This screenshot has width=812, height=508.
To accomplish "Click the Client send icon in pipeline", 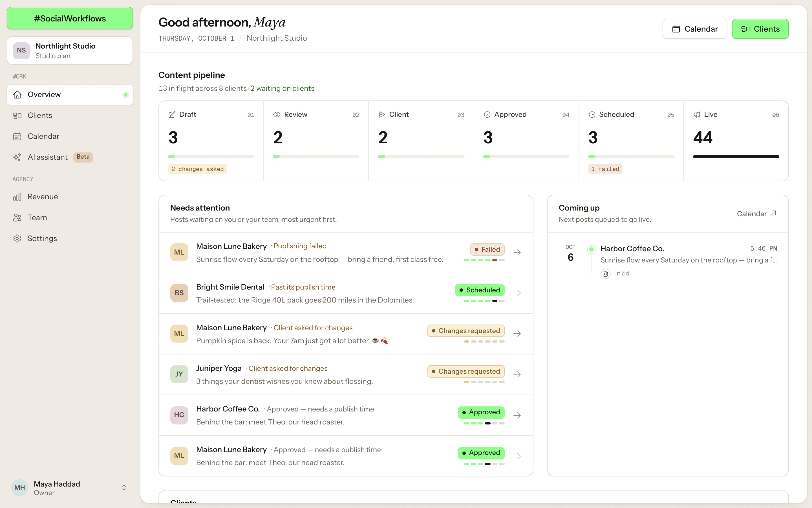I will (x=381, y=115).
